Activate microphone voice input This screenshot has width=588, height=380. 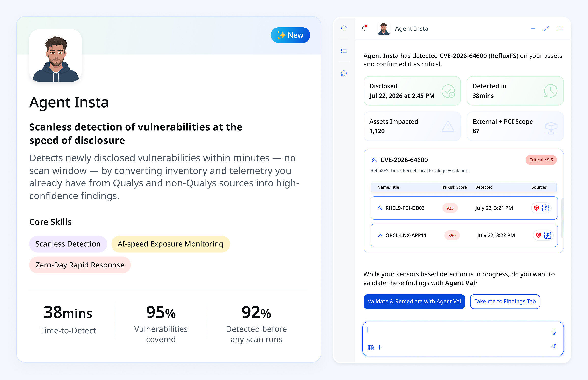coord(554,332)
